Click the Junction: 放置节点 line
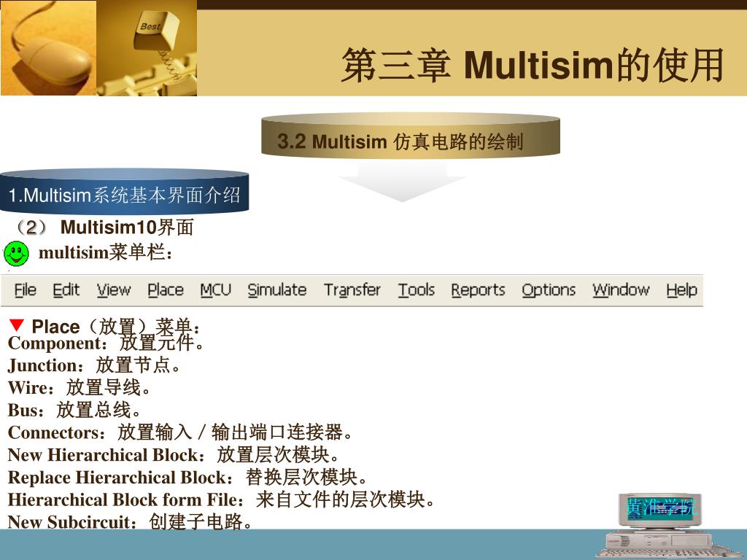The width and height of the screenshot is (747, 560). pyautogui.click(x=94, y=365)
